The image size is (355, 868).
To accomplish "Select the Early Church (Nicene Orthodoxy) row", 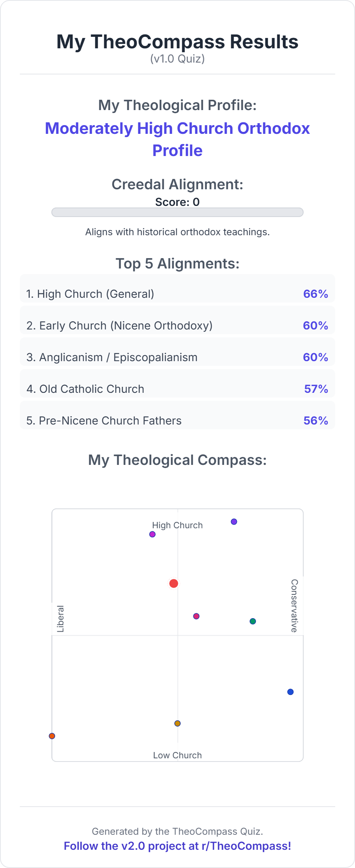I will [x=177, y=325].
